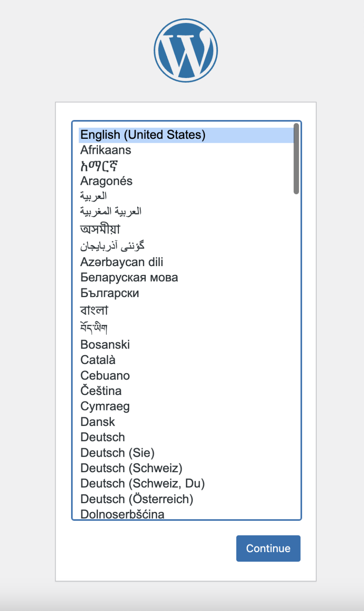
Task: Choose Български from the list
Action: click(109, 293)
